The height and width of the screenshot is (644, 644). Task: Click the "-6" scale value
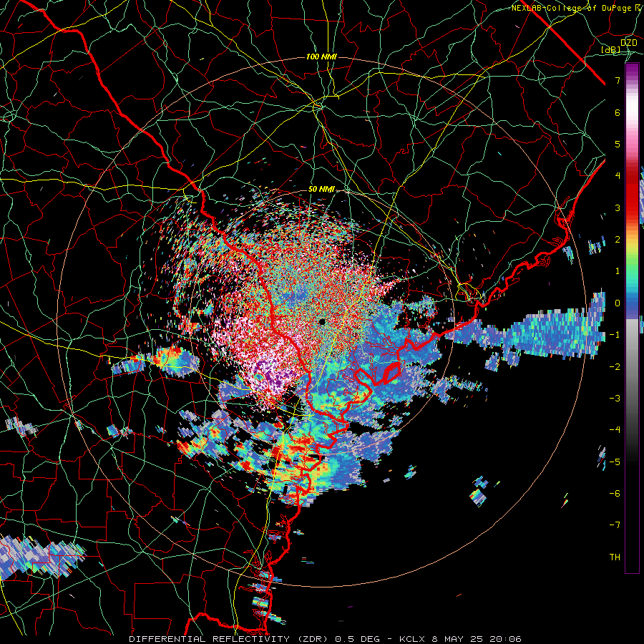(x=615, y=493)
